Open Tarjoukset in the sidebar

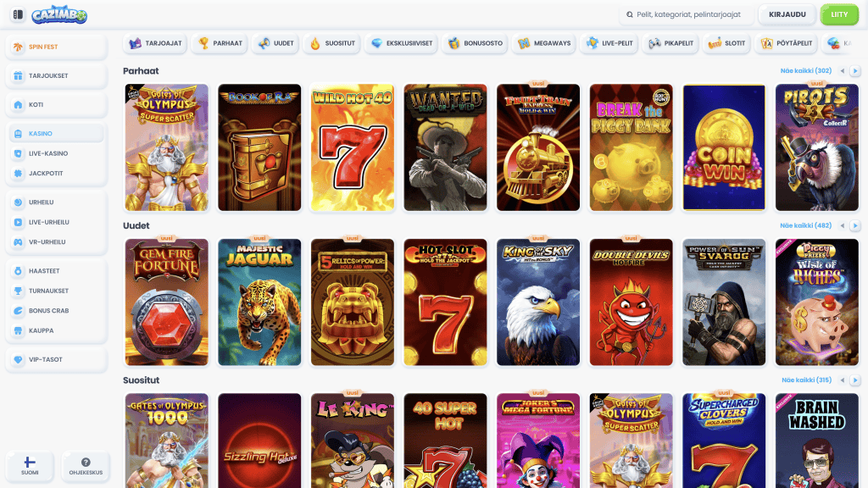56,75
